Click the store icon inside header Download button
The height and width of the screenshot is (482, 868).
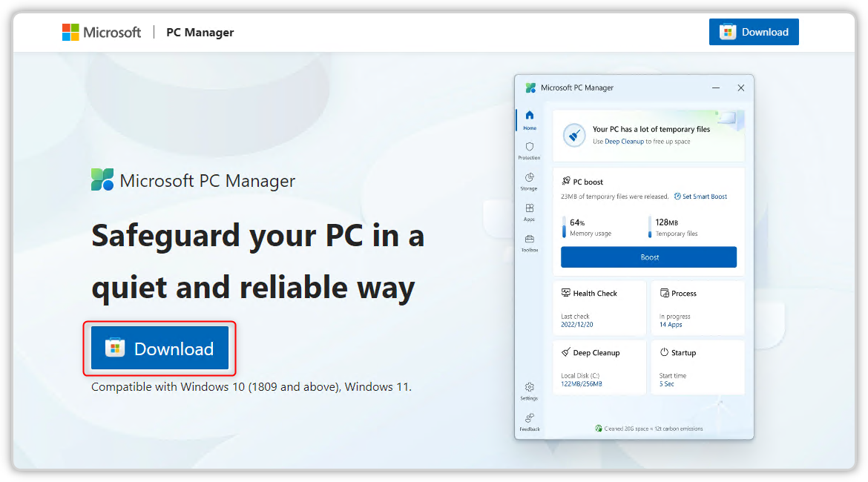[727, 32]
